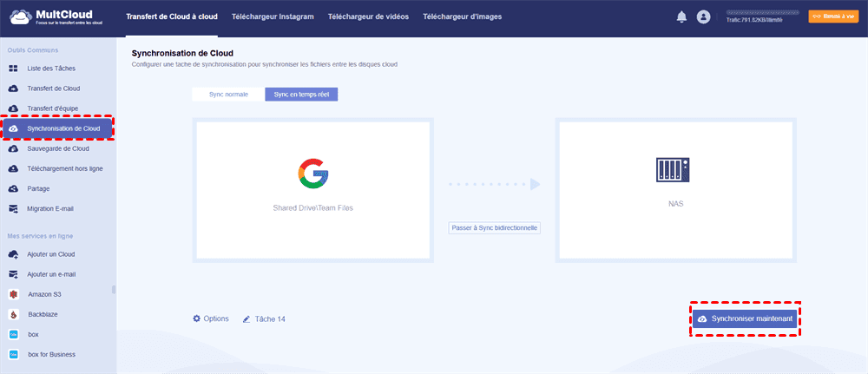Open Partage in sidebar
The width and height of the screenshot is (868, 374).
pos(38,188)
